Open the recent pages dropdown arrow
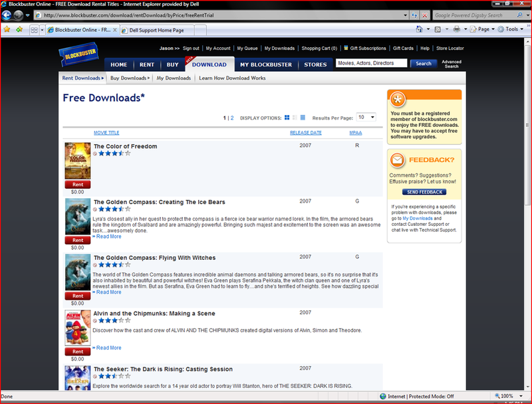Screen dimensions: 532x404 coord(27,15)
